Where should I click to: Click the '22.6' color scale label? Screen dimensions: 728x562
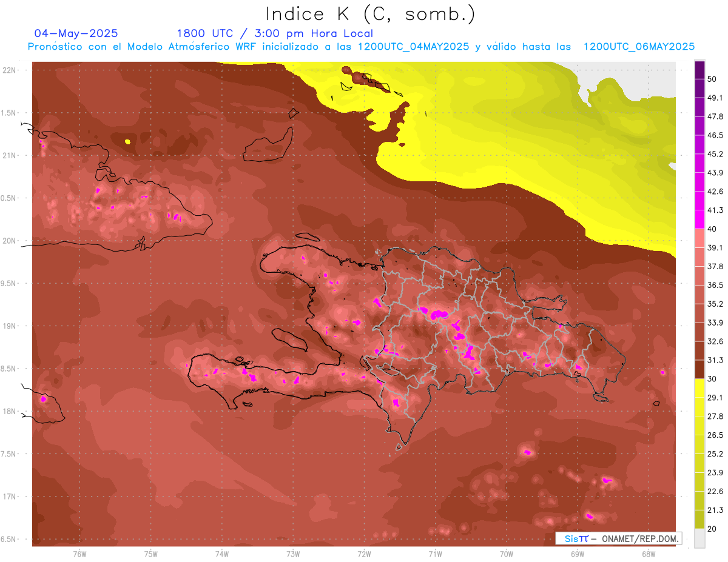tap(715, 492)
